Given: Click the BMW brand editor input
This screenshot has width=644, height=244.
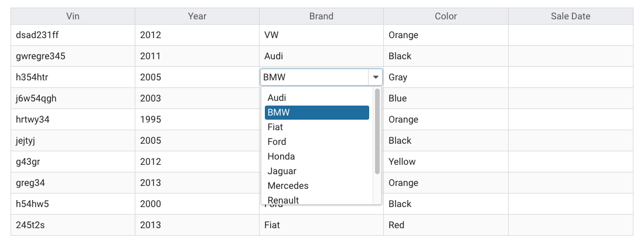Looking at the screenshot, I should click(x=315, y=77).
